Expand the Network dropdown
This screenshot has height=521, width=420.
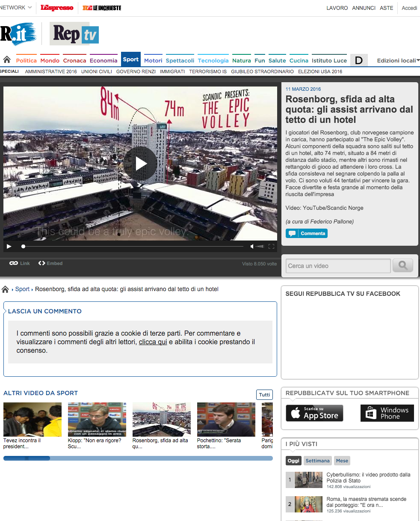(x=16, y=8)
